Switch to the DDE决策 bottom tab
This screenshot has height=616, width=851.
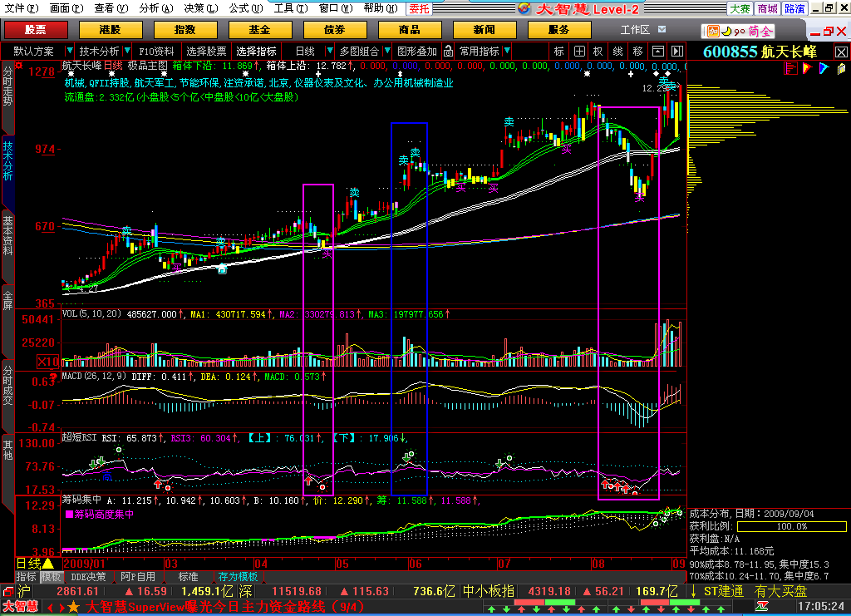(x=88, y=576)
